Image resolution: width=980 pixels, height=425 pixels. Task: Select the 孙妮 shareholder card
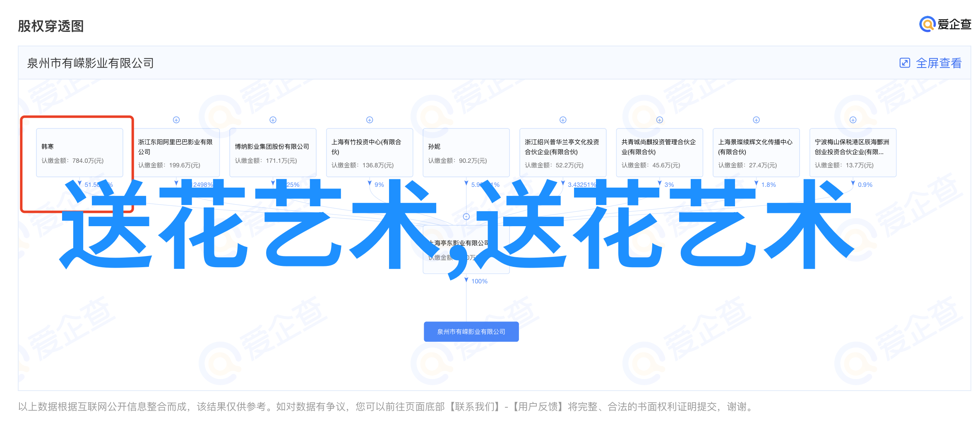click(x=466, y=152)
